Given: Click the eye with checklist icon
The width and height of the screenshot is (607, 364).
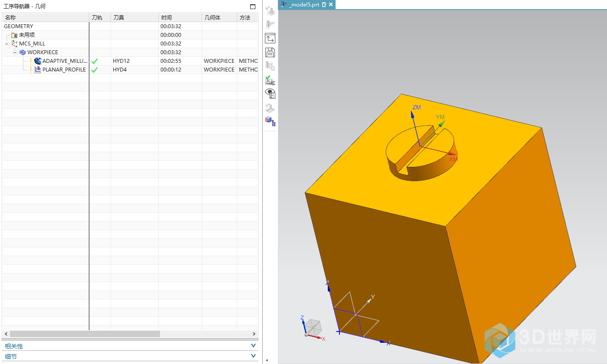Looking at the screenshot, I should [270, 94].
